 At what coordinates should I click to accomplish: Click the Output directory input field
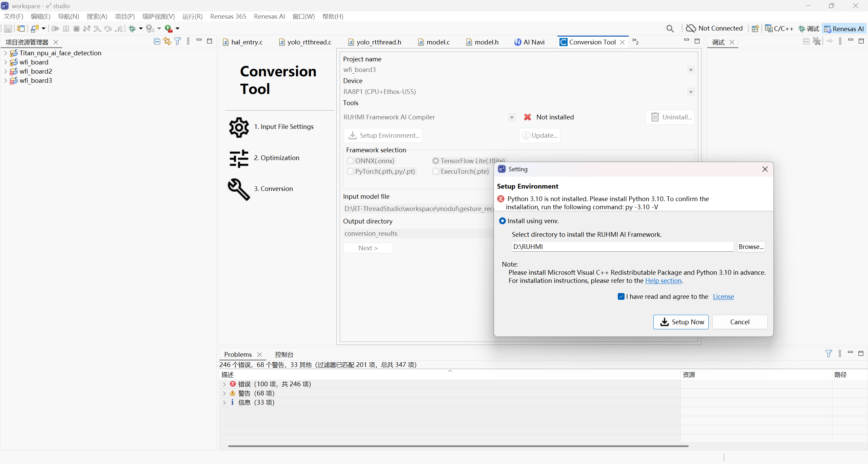418,233
